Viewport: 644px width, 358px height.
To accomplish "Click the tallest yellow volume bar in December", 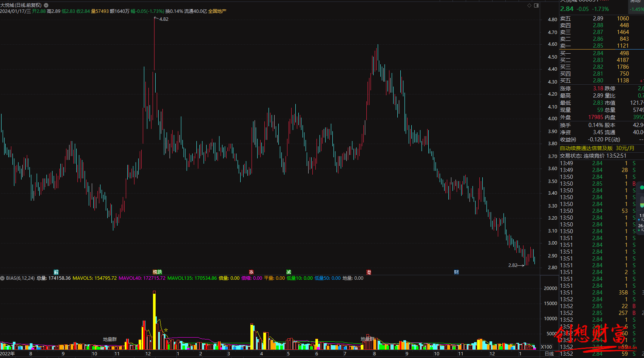I will pos(154,321).
